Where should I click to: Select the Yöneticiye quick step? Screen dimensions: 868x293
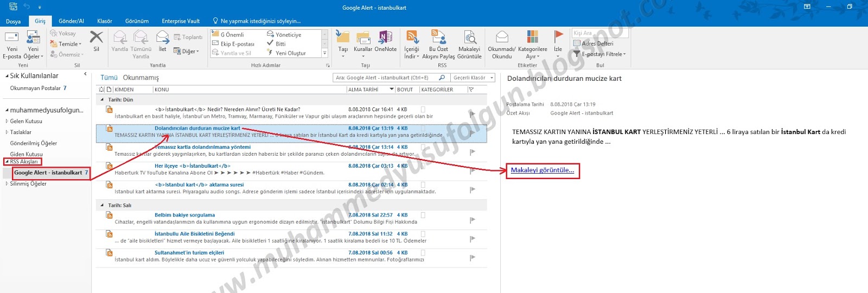click(x=284, y=35)
